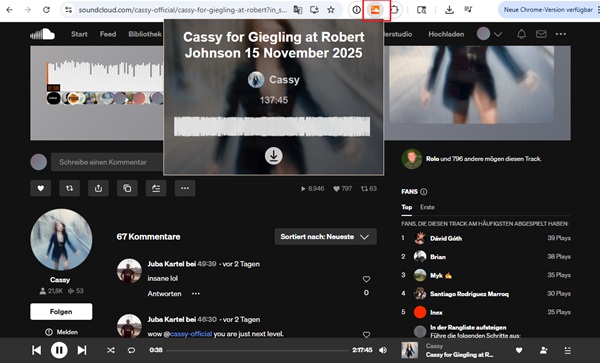600x363 pixels.
Task: Select the Top fans tab
Action: [x=406, y=207]
